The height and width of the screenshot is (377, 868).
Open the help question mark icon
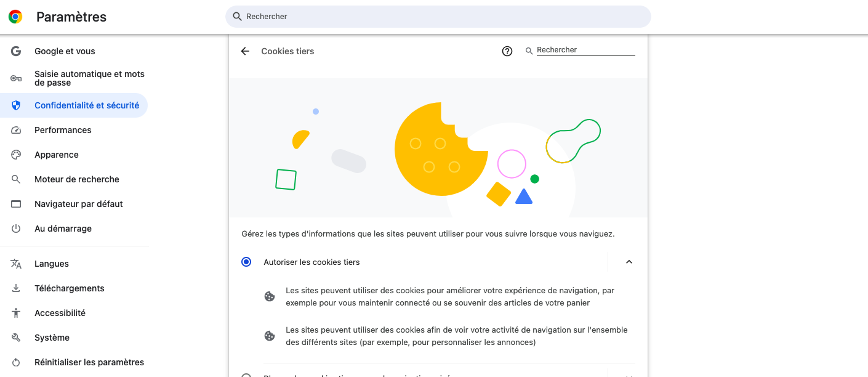pyautogui.click(x=507, y=51)
